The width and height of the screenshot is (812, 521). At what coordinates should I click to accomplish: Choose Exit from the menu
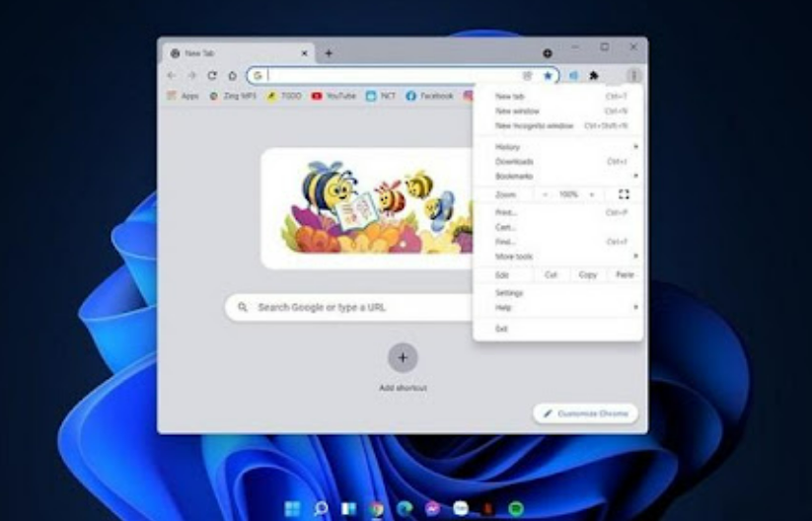pyautogui.click(x=558, y=329)
